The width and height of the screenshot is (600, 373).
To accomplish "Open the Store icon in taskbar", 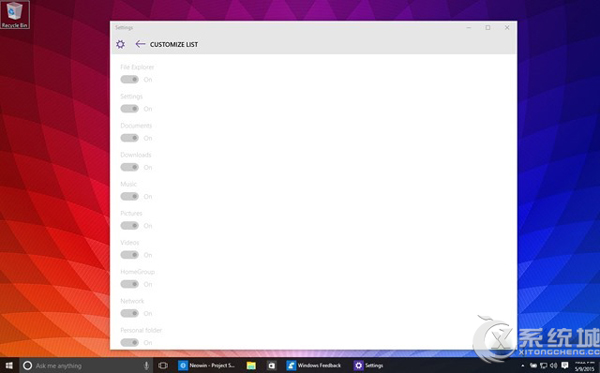I will click(x=271, y=365).
